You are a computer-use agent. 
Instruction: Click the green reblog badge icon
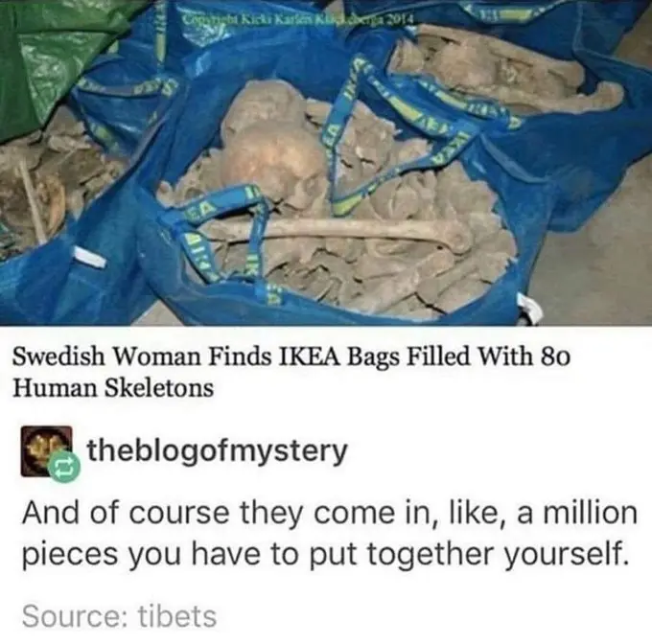tap(62, 468)
